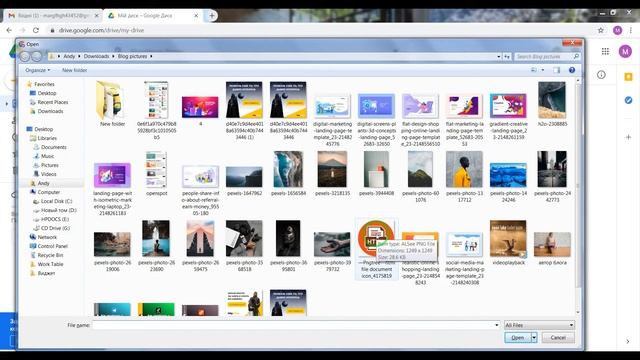Open Google Tasks side panel icon
Image resolution: width=640 pixels, height=360 pixels.
[629, 100]
